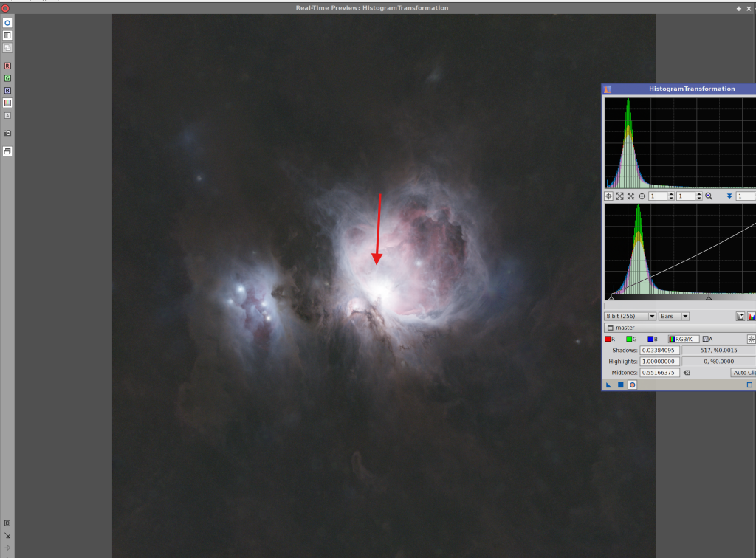
Task: Toggle the blue channel preview in left toolbar
Action: coord(7,91)
